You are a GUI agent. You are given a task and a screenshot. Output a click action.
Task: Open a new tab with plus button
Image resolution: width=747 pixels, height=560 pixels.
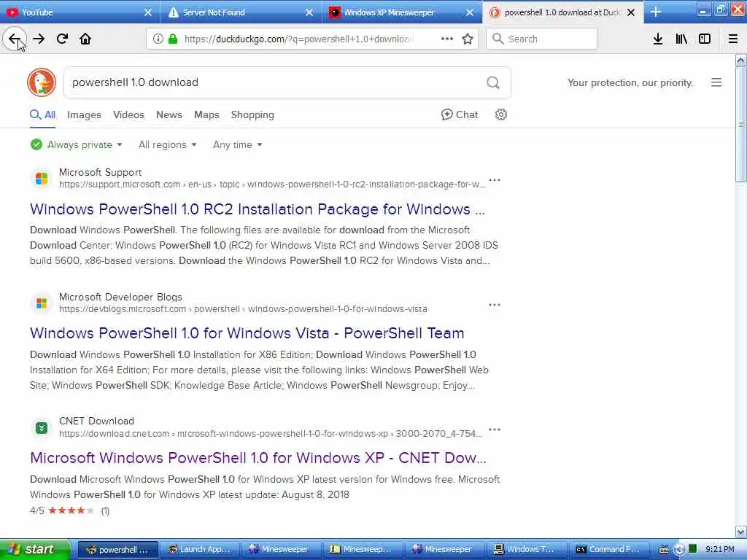pyautogui.click(x=656, y=12)
